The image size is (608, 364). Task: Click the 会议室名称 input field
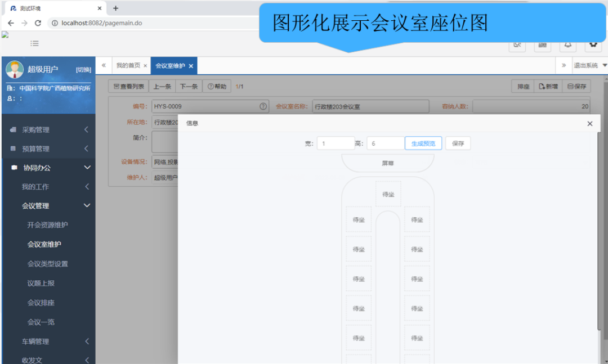(370, 106)
